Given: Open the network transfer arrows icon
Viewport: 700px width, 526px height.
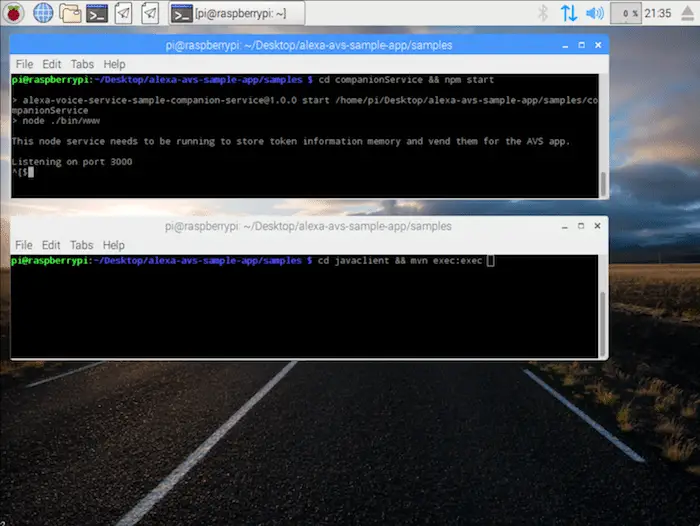Looking at the screenshot, I should tap(569, 13).
